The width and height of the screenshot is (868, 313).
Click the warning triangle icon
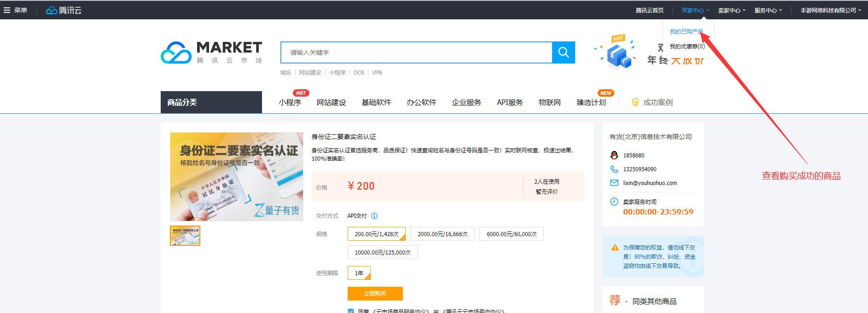(x=615, y=248)
